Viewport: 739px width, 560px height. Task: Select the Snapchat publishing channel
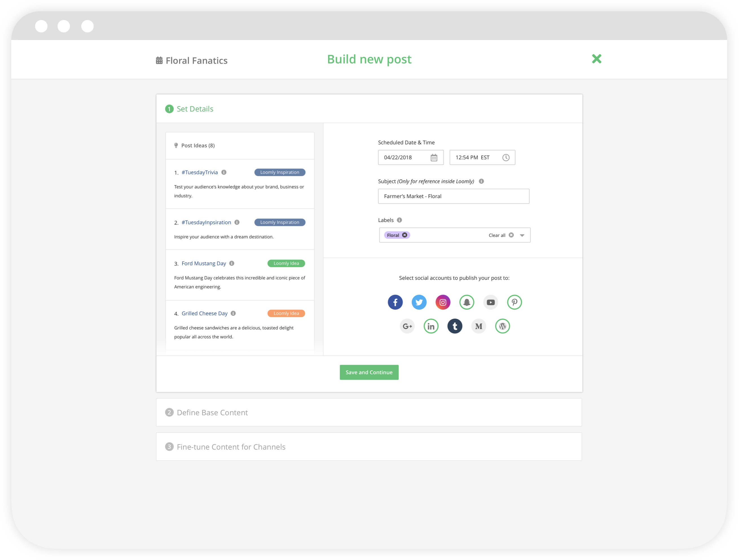pyautogui.click(x=467, y=302)
